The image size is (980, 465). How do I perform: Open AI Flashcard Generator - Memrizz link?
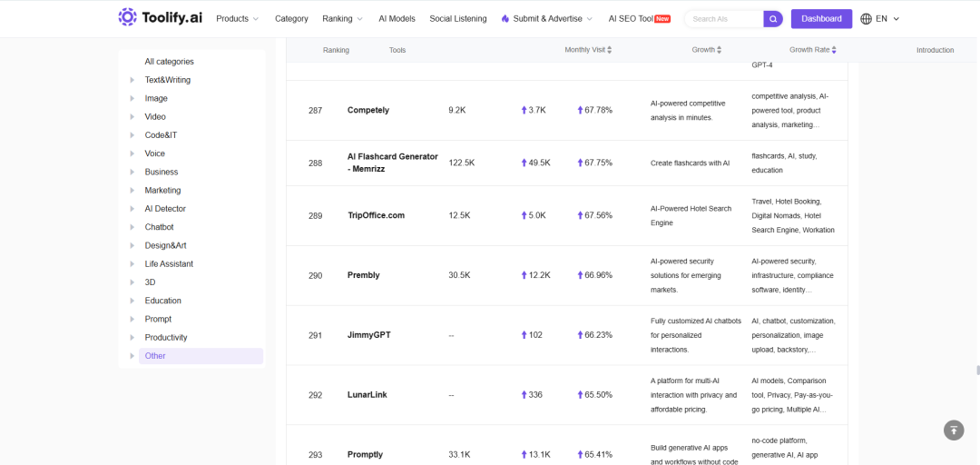point(393,163)
